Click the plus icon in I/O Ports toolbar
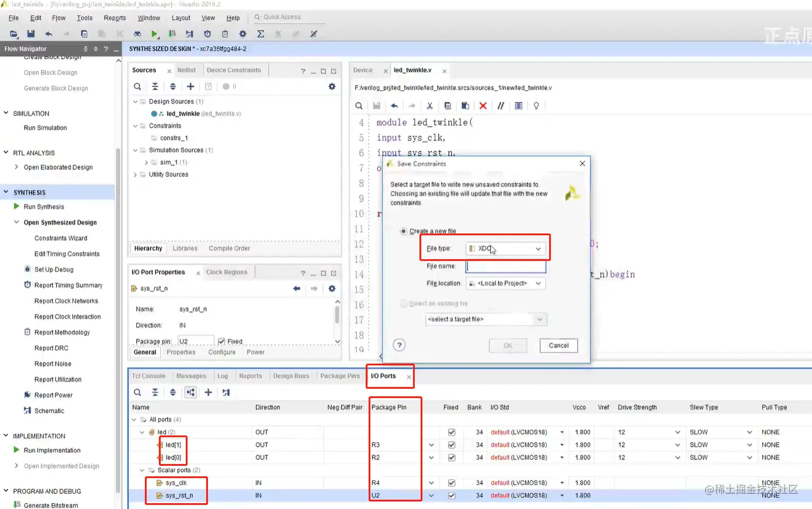Image resolution: width=812 pixels, height=509 pixels. coord(208,392)
